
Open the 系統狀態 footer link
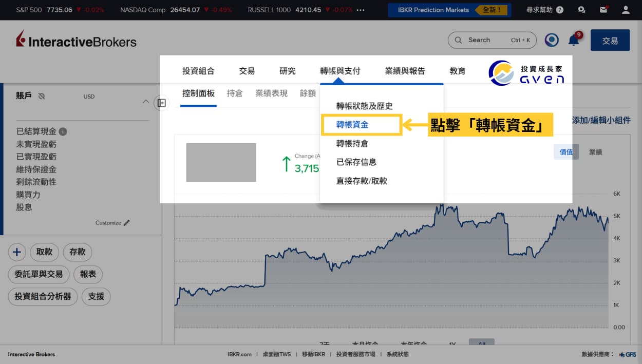pyautogui.click(x=398, y=354)
